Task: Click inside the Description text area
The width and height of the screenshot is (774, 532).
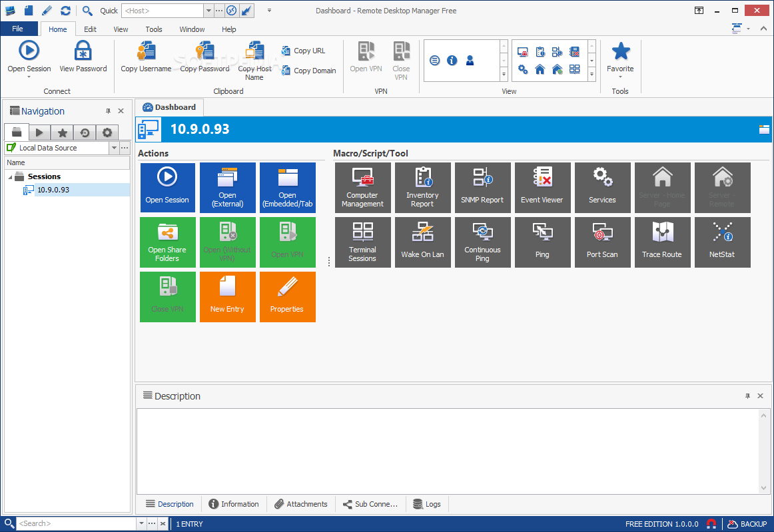Action: coord(447,451)
